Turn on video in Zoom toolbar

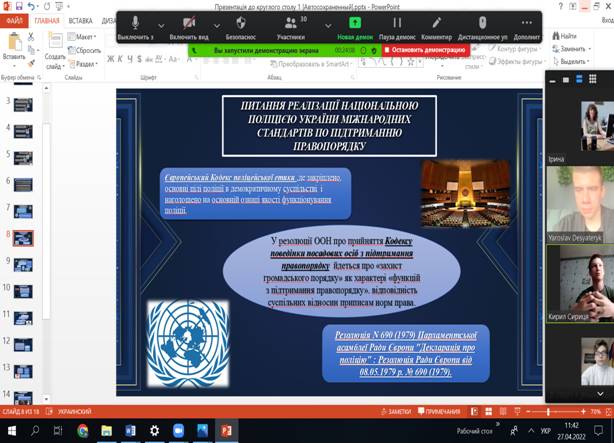click(189, 27)
